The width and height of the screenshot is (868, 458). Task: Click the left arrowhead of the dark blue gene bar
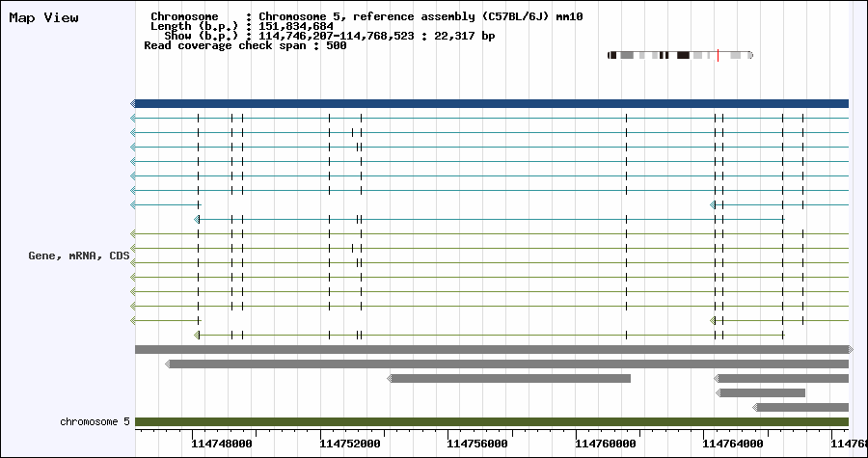[133, 103]
